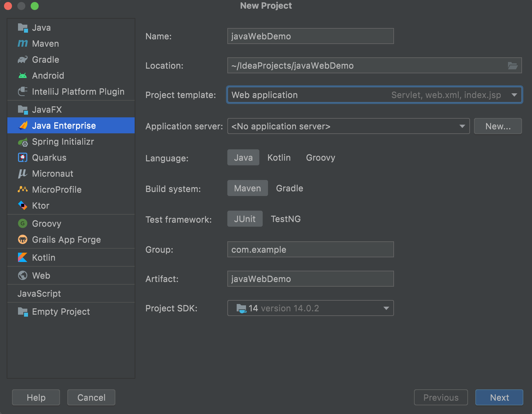Select the Maven project type icon

[23, 44]
